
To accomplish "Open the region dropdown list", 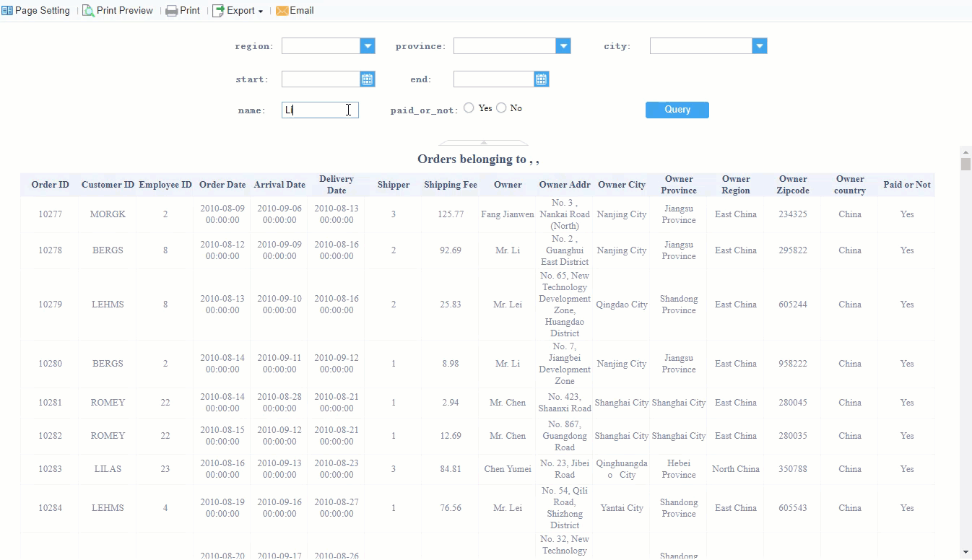I will 368,45.
